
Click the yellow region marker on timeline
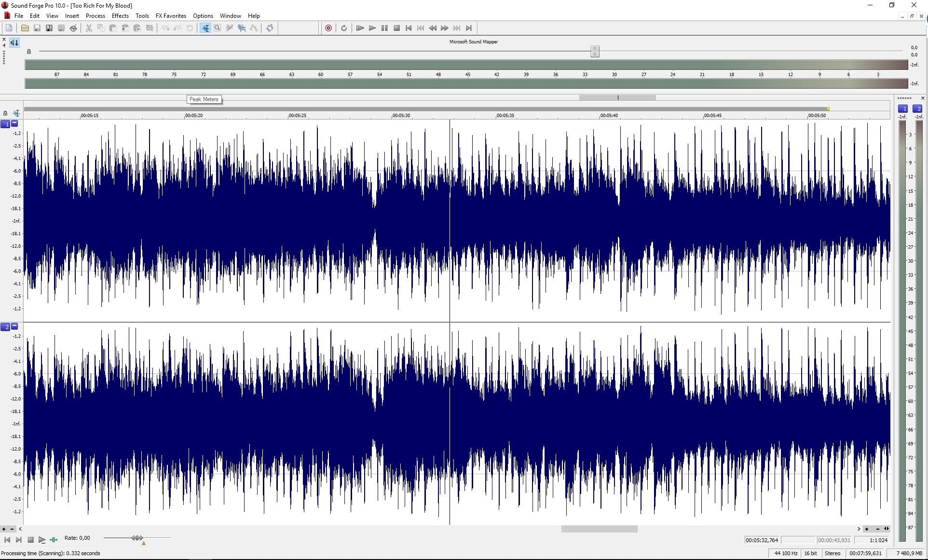828,109
